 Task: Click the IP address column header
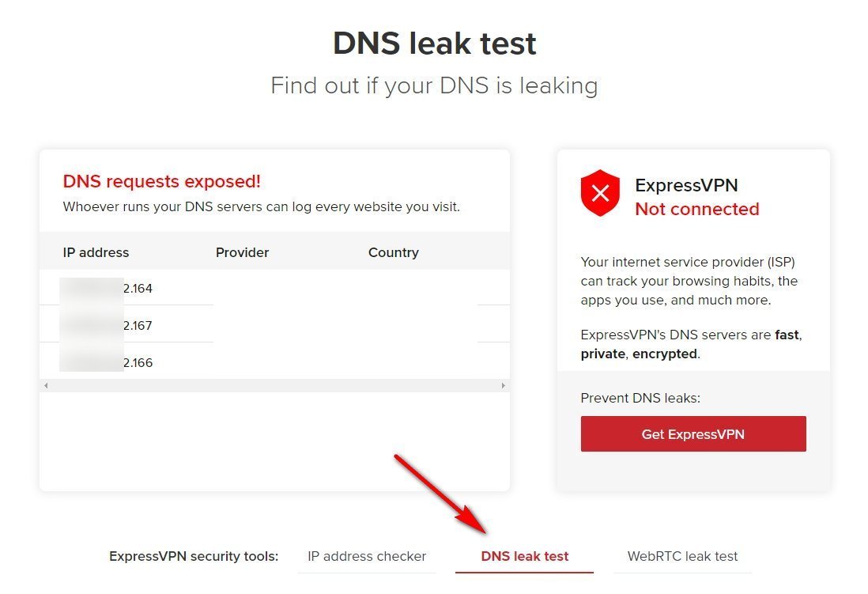point(96,252)
